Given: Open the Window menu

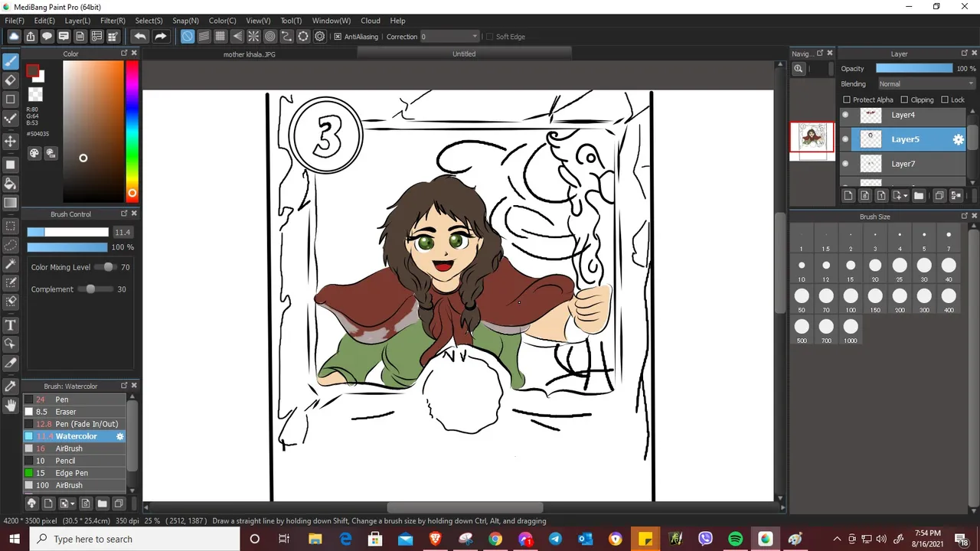Looking at the screenshot, I should coord(331,21).
